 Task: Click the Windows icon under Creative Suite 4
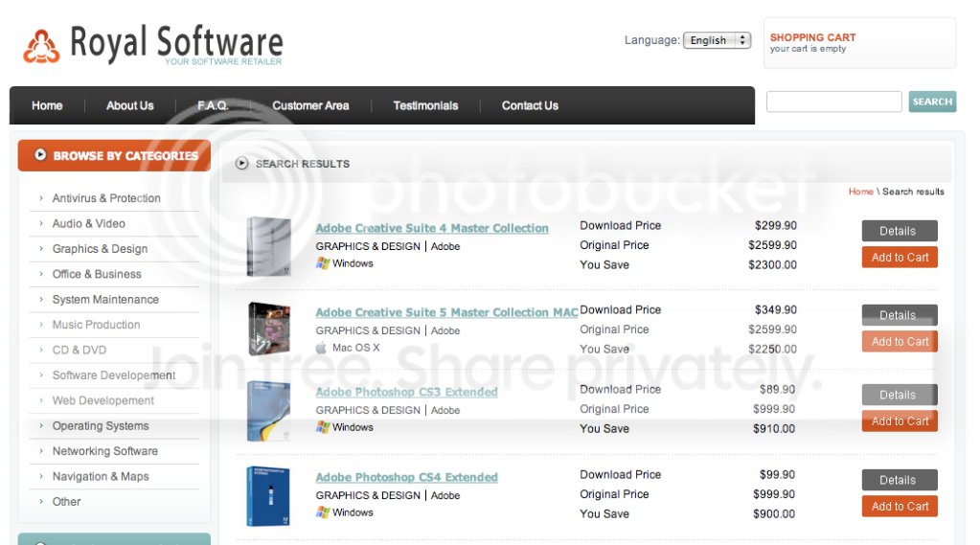323,263
